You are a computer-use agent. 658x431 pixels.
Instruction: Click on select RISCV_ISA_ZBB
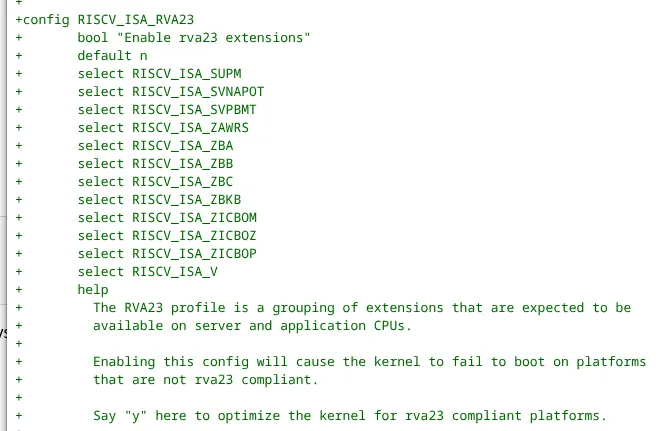[155, 163]
